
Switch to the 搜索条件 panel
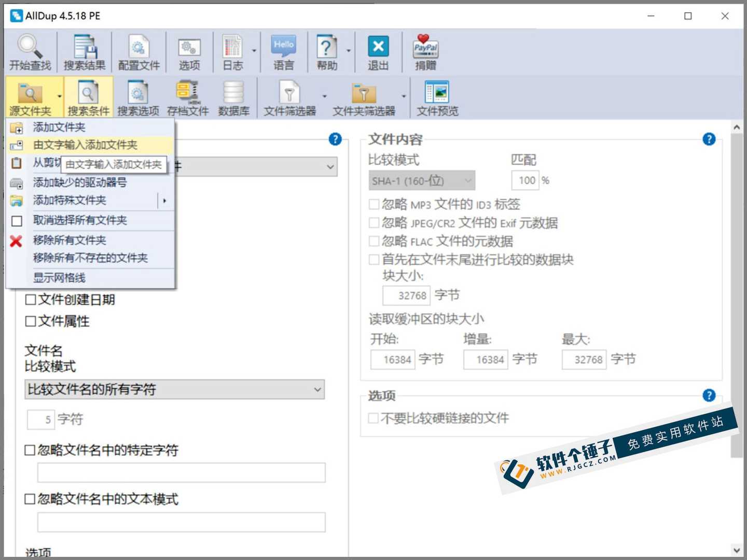[x=88, y=97]
